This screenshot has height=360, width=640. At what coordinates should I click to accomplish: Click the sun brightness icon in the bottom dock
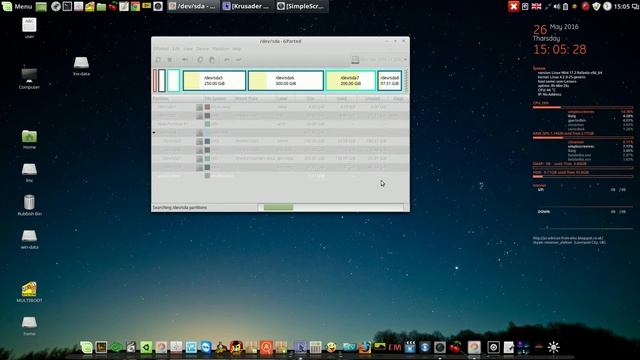click(x=553, y=347)
